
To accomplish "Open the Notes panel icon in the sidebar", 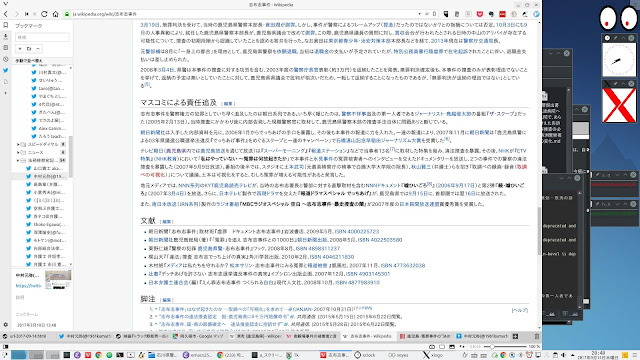I will click(5, 47).
